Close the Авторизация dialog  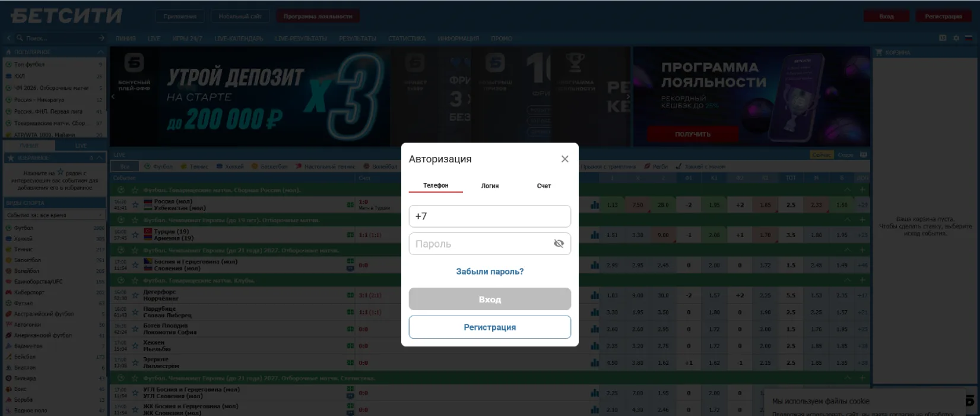pyautogui.click(x=564, y=159)
